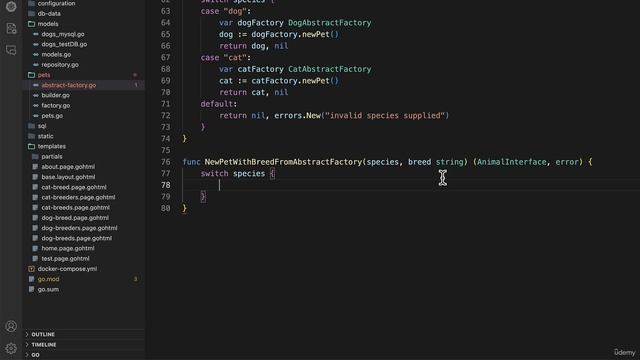Open go.sum file
The image size is (640, 360).
coord(48,289)
